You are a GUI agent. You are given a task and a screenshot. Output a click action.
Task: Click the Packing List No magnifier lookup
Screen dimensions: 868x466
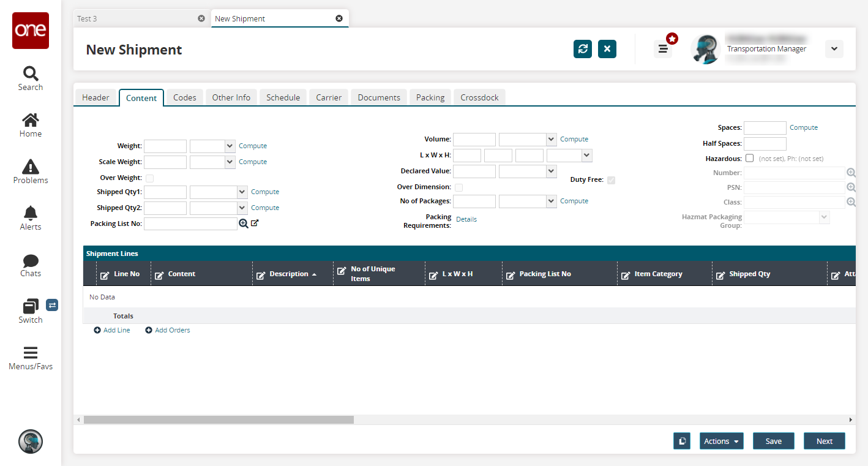point(244,224)
